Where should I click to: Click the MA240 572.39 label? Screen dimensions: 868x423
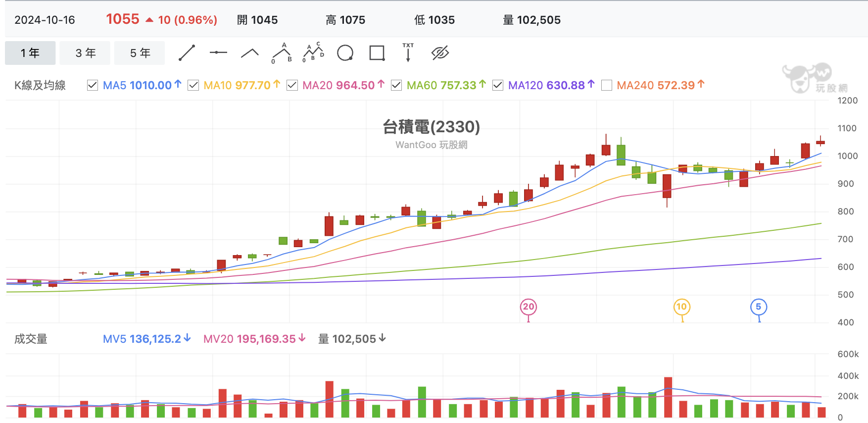(661, 85)
